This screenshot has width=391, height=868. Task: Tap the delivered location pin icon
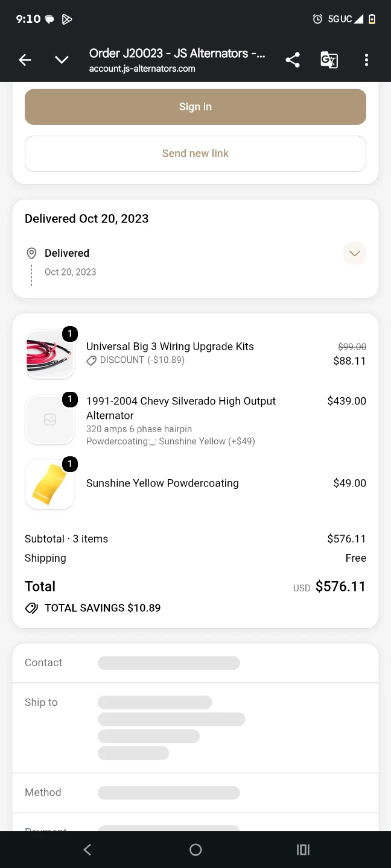point(31,253)
